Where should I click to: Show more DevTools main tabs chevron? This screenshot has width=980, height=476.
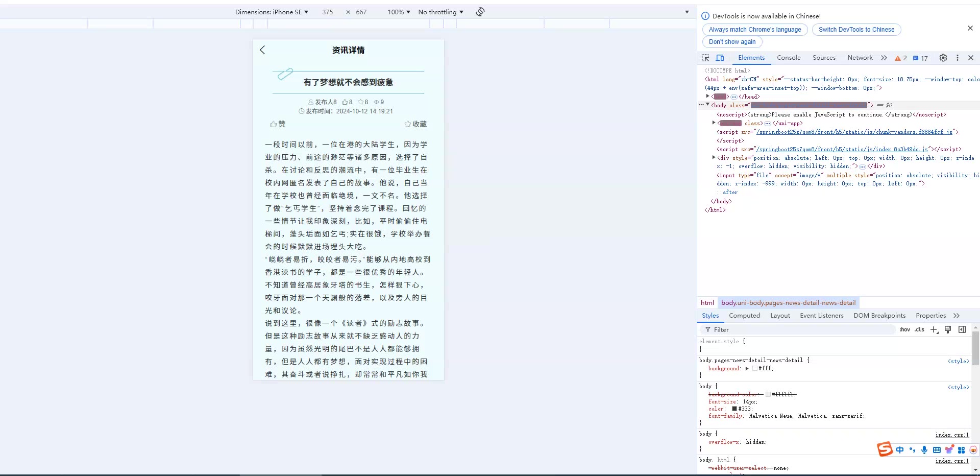(x=884, y=58)
